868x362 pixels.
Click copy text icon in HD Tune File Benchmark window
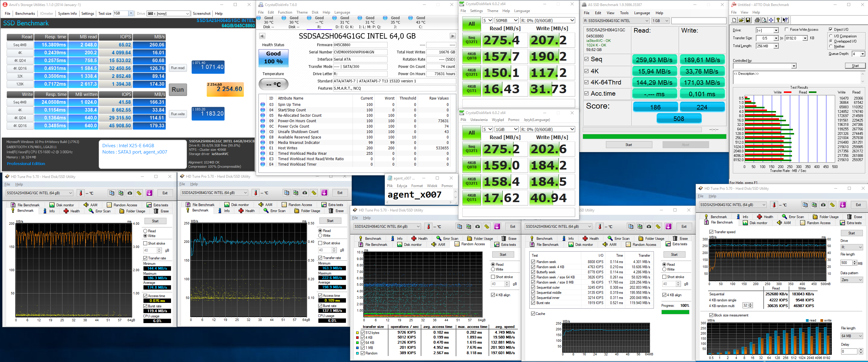(x=805, y=205)
